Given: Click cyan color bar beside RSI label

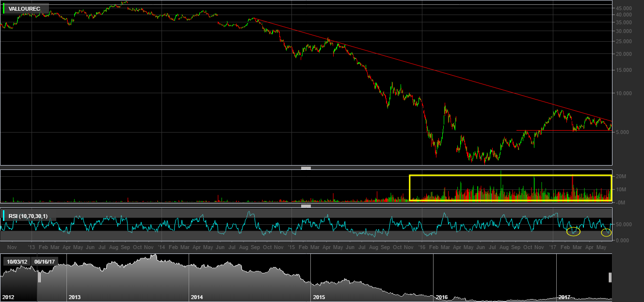Looking at the screenshot, I should pos(4,216).
